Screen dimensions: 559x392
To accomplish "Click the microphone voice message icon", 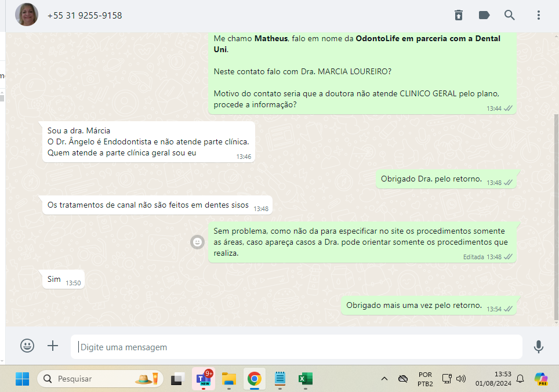I will click(x=539, y=347).
